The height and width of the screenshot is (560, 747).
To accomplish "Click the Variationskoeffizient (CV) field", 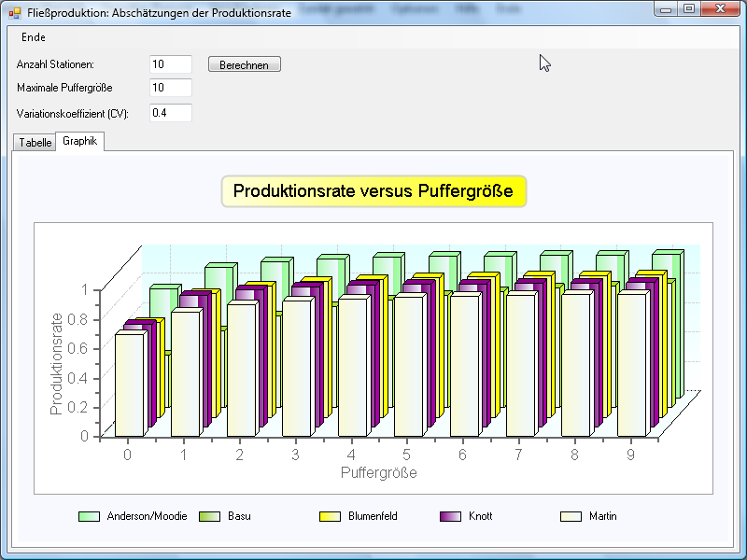I will click(x=170, y=113).
